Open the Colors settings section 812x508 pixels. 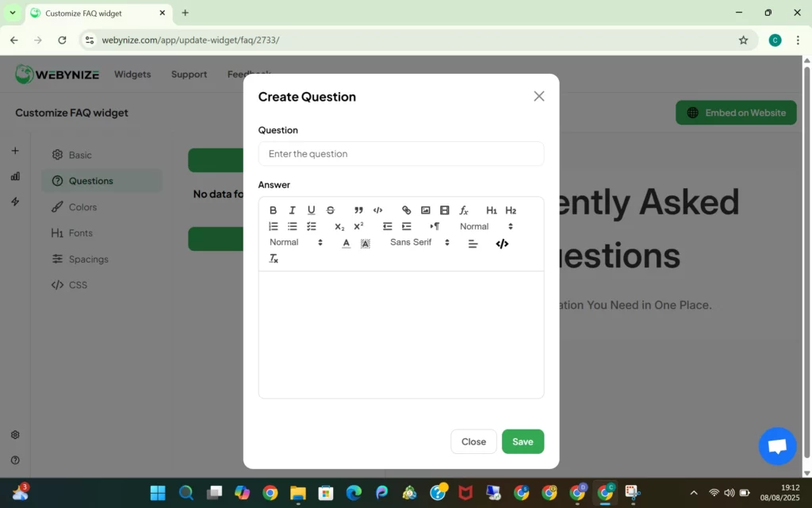pos(101,207)
